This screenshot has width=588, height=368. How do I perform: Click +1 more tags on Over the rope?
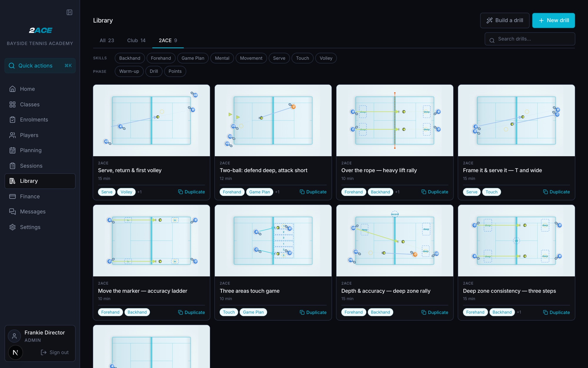coord(397,192)
